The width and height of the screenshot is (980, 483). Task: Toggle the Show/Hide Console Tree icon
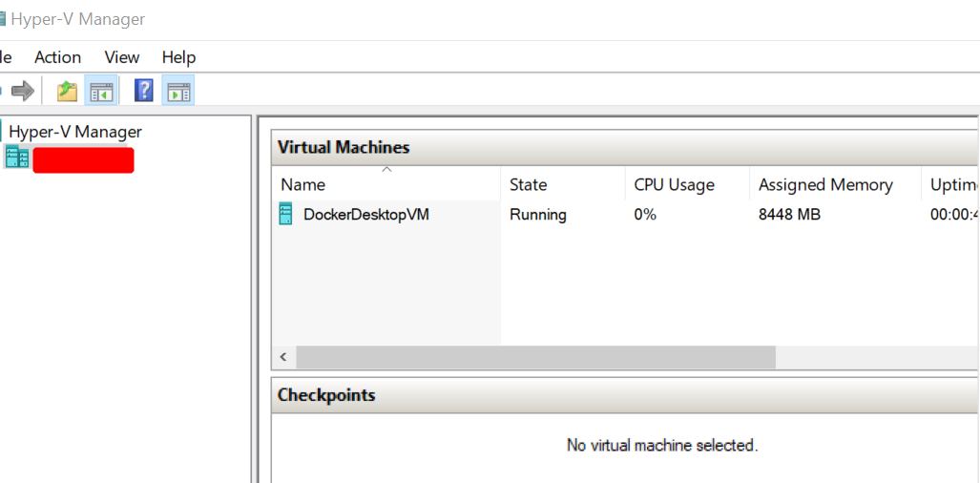(x=100, y=92)
